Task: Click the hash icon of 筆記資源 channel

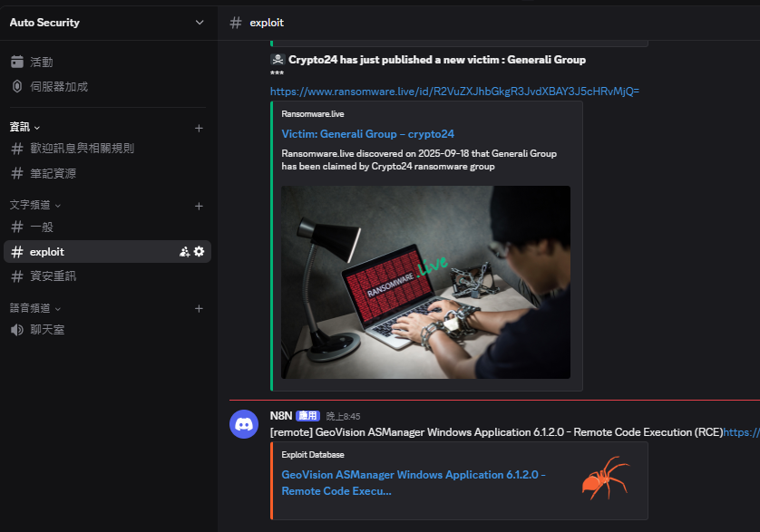Action: coord(17,173)
